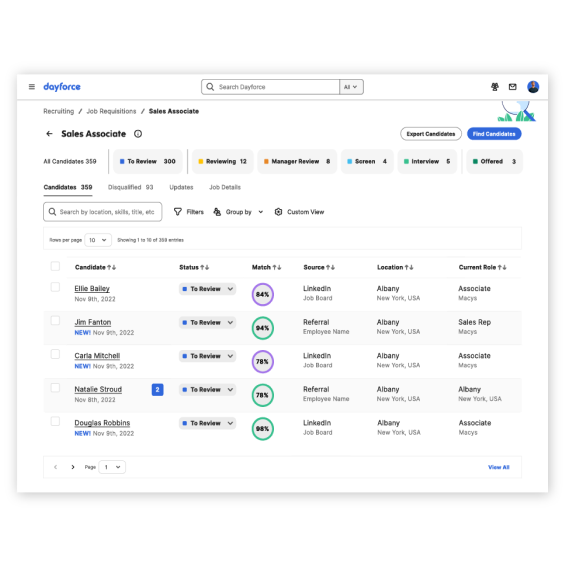The height and width of the screenshot is (568, 569).
Task: Sort by Source column arrows
Action: [330, 267]
